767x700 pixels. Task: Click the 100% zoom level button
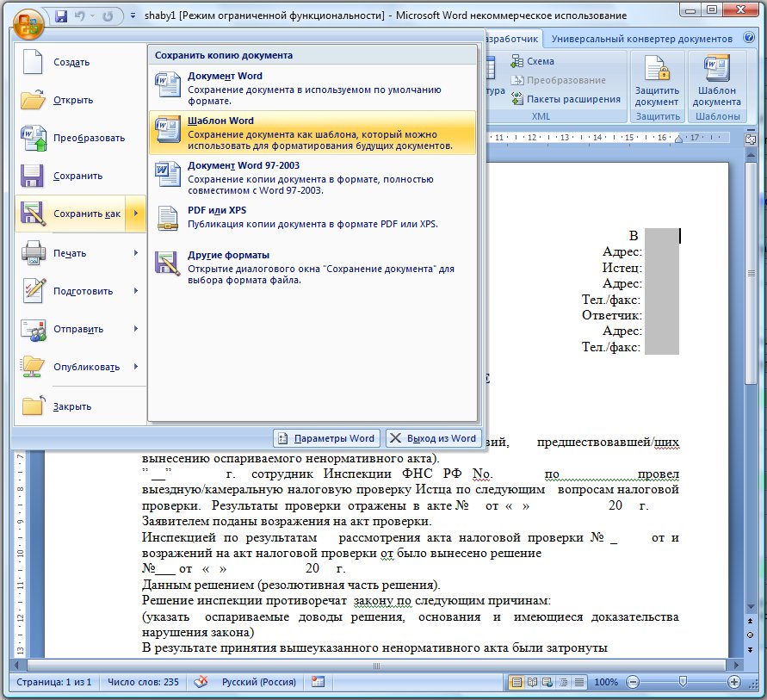point(605,682)
